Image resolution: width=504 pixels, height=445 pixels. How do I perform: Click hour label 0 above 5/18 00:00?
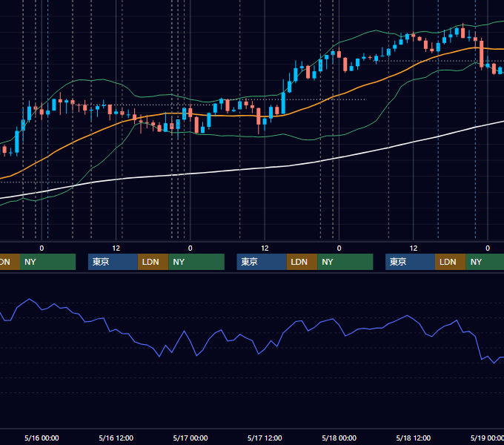(339, 248)
